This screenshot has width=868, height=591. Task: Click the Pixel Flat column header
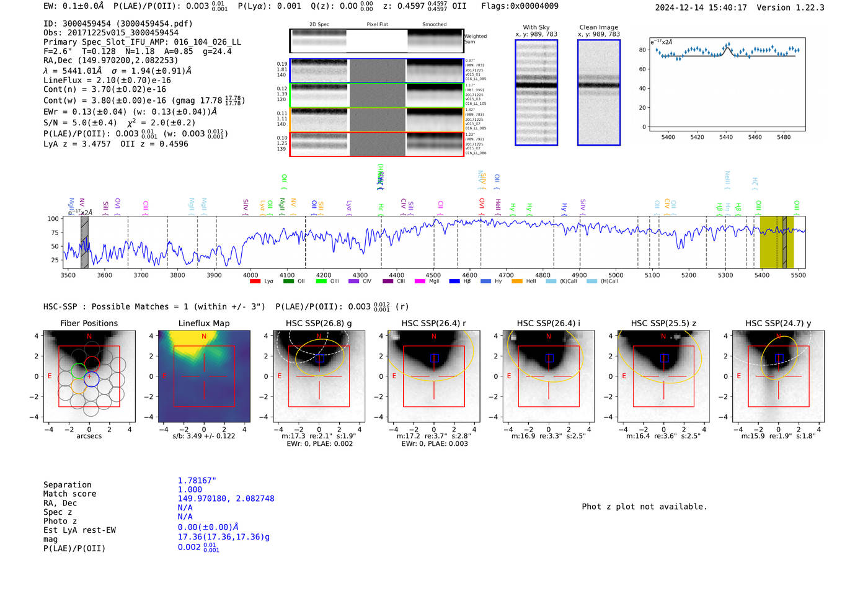(x=377, y=24)
